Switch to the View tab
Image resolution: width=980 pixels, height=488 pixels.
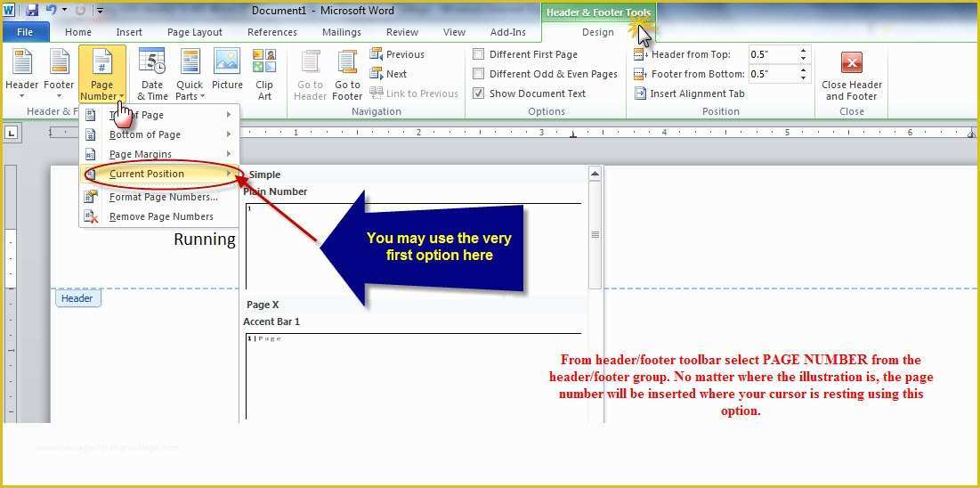(x=454, y=32)
